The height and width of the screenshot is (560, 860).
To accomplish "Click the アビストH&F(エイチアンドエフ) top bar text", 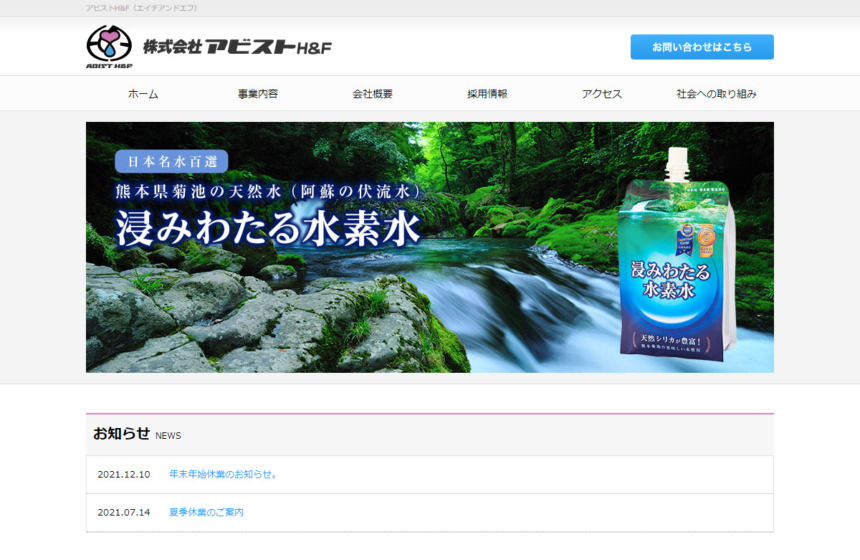I will [x=142, y=8].
